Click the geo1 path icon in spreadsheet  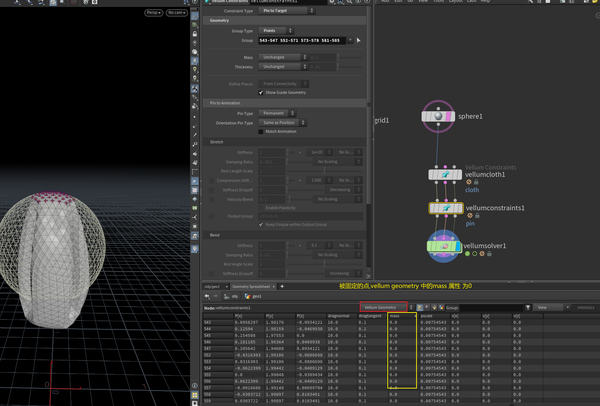tap(248, 297)
